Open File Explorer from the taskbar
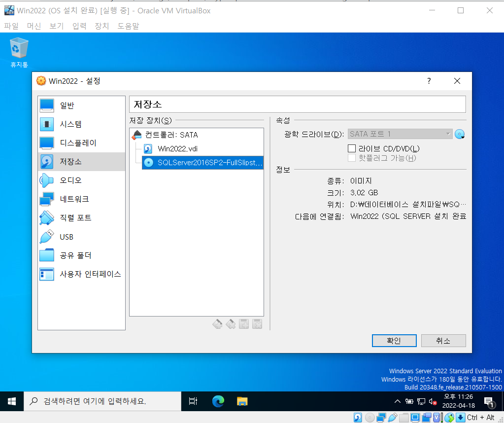 (242, 401)
